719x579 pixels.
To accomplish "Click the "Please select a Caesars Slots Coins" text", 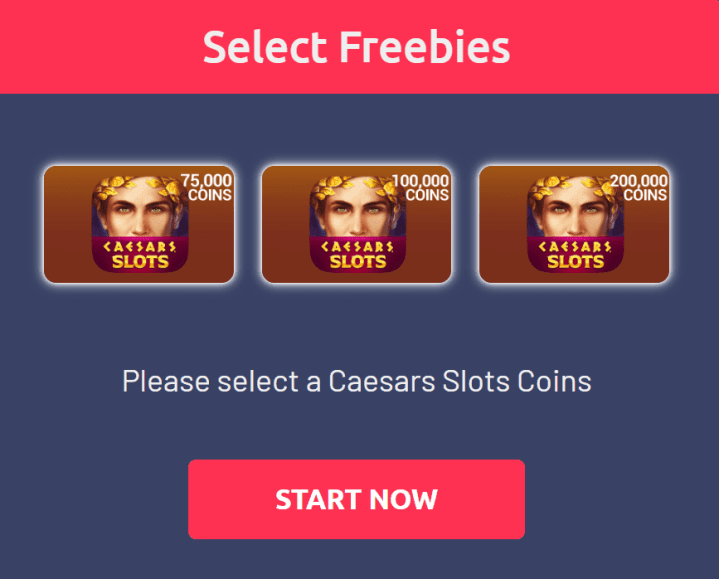I will coord(357,381).
